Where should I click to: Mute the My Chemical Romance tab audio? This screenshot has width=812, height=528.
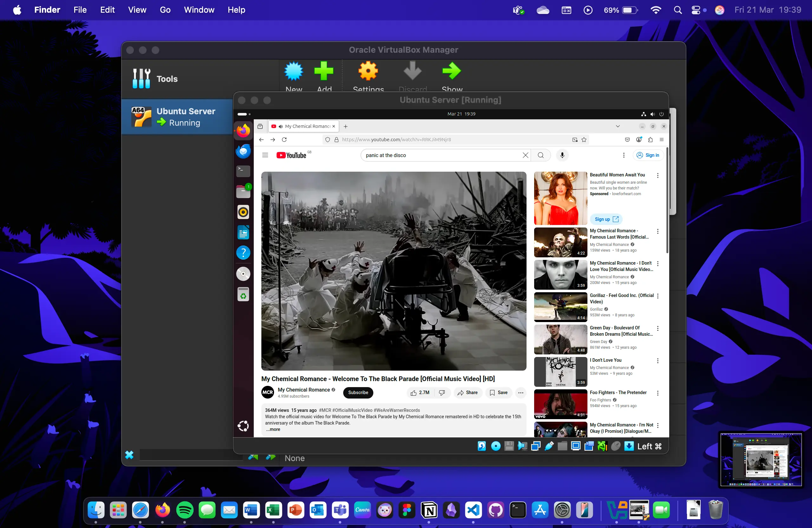281,126
